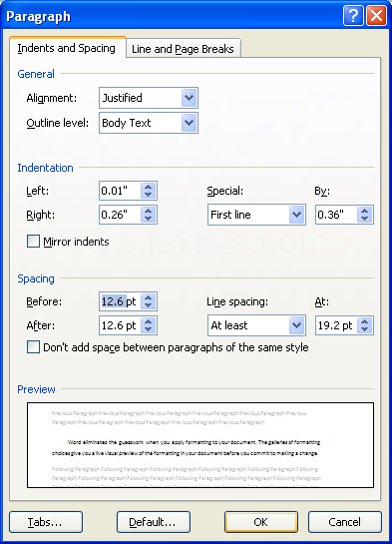Increase Spacing Before with up arrow
This screenshot has width=392, height=544.
[x=149, y=297]
